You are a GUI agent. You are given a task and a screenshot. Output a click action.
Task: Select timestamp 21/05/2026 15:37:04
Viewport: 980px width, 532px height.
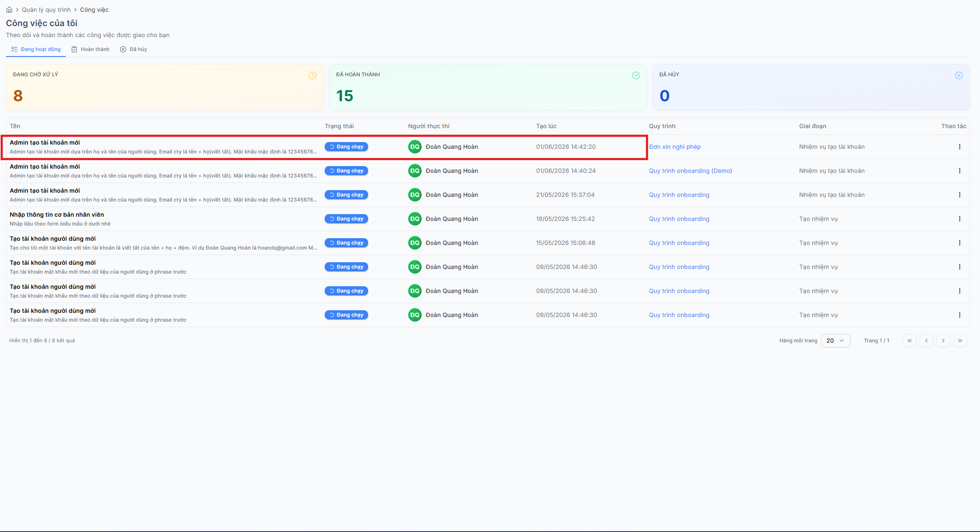pos(565,195)
